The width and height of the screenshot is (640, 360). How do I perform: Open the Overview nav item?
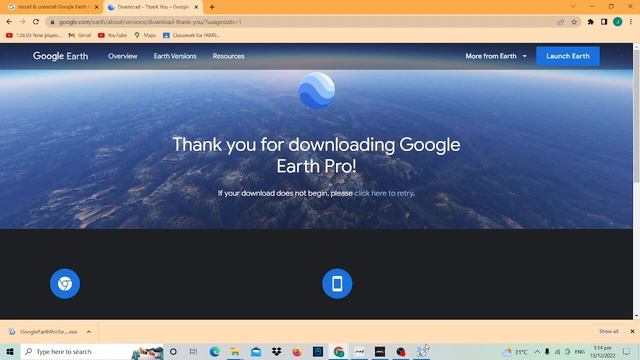(x=122, y=56)
